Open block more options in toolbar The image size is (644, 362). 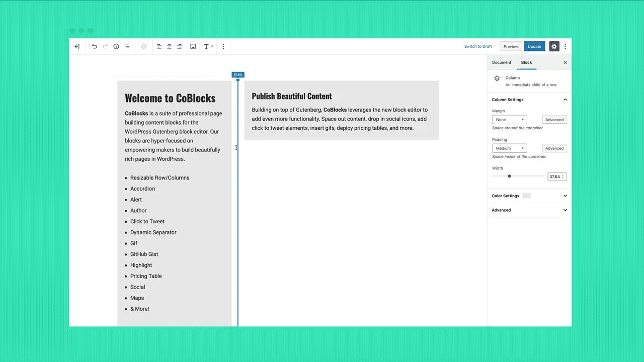tap(223, 46)
